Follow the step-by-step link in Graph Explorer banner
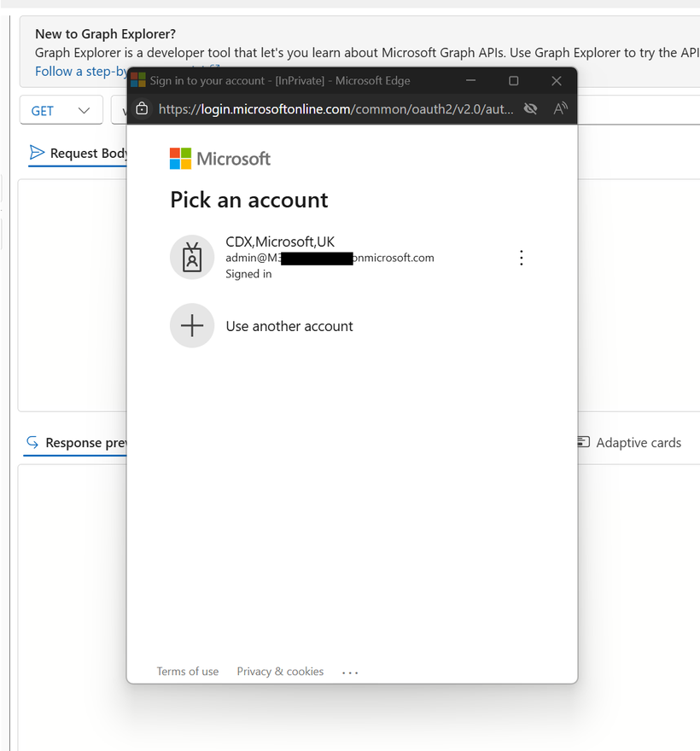Image resolution: width=700 pixels, height=751 pixels. coord(81,72)
